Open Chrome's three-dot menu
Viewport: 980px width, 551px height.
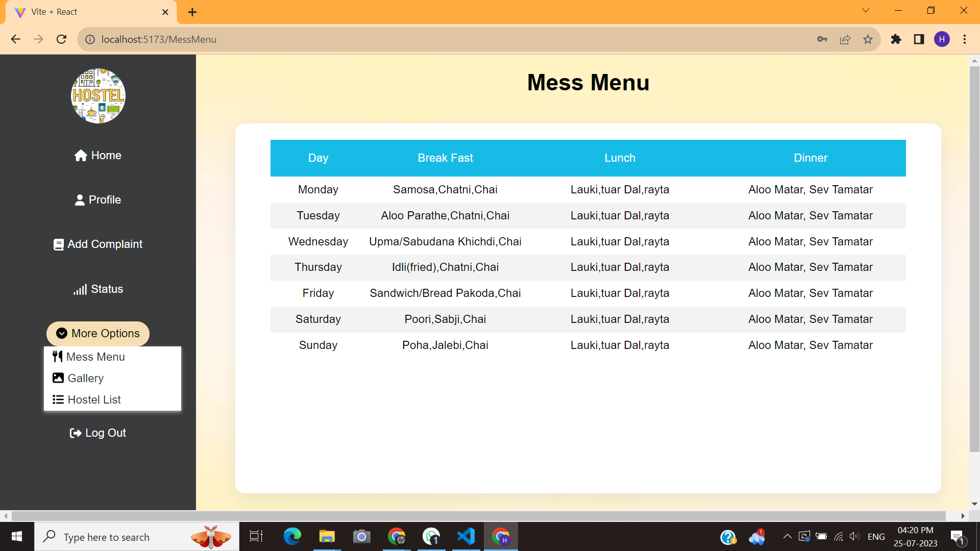pos(965,39)
